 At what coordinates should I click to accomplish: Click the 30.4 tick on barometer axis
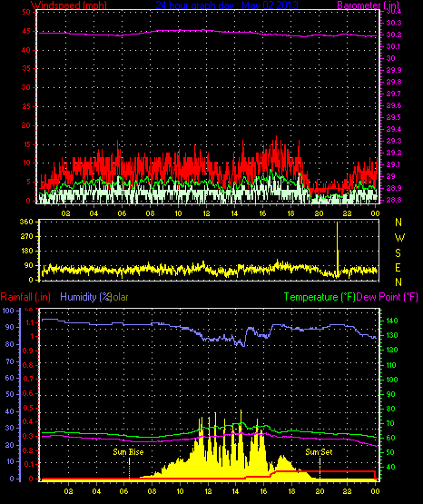click(393, 12)
